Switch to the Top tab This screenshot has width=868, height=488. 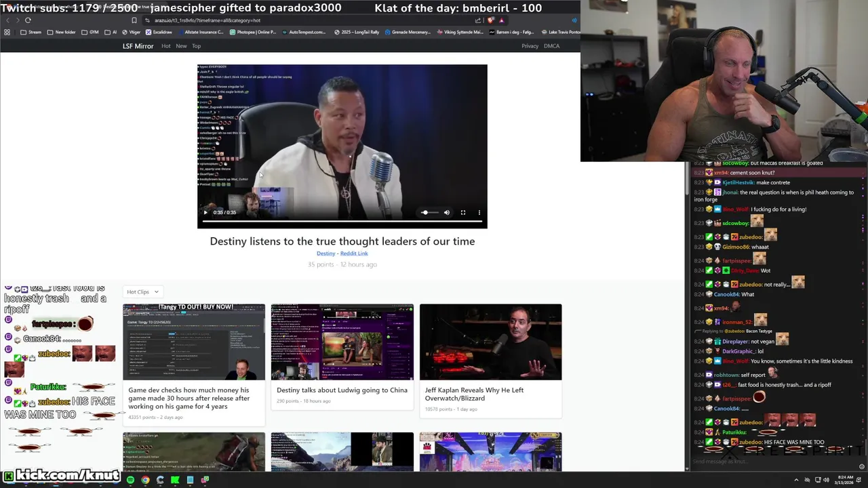pos(196,46)
